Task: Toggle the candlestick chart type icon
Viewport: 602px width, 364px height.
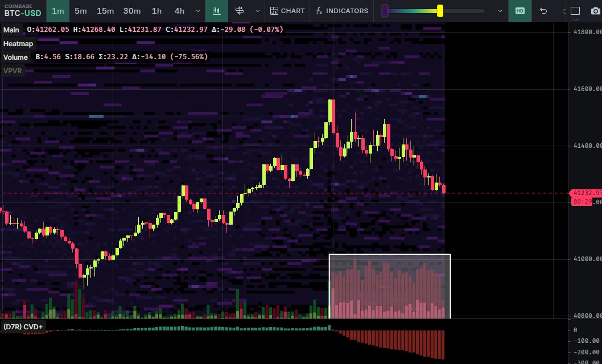Action: (x=217, y=11)
